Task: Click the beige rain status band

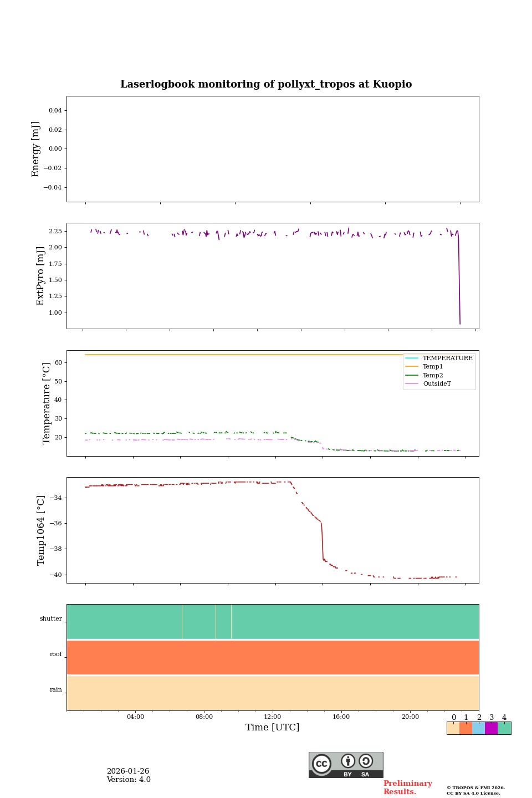Action: pyautogui.click(x=273, y=693)
